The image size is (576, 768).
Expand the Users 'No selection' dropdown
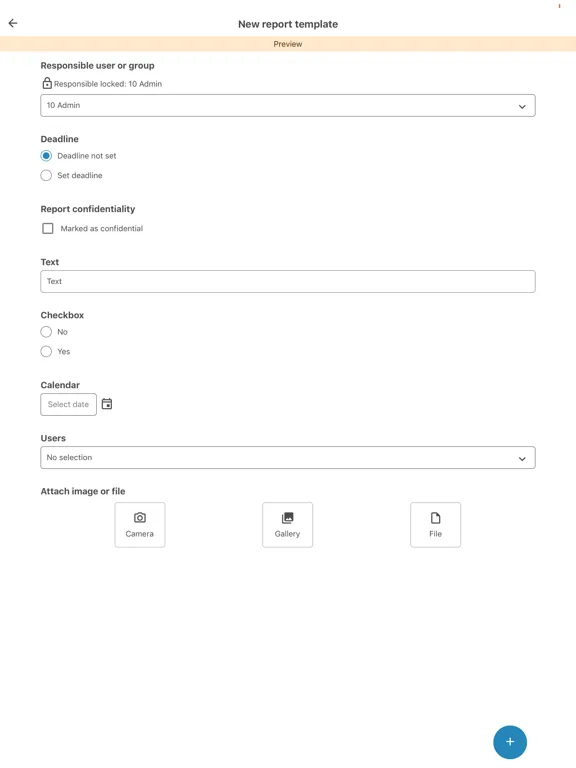288,457
